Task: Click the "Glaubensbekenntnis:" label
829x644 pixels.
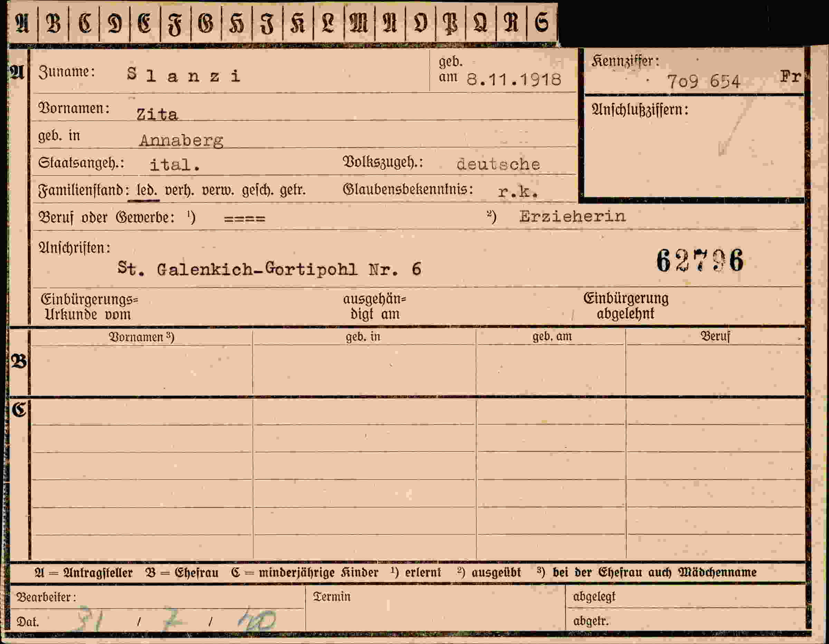Action: click(x=408, y=189)
